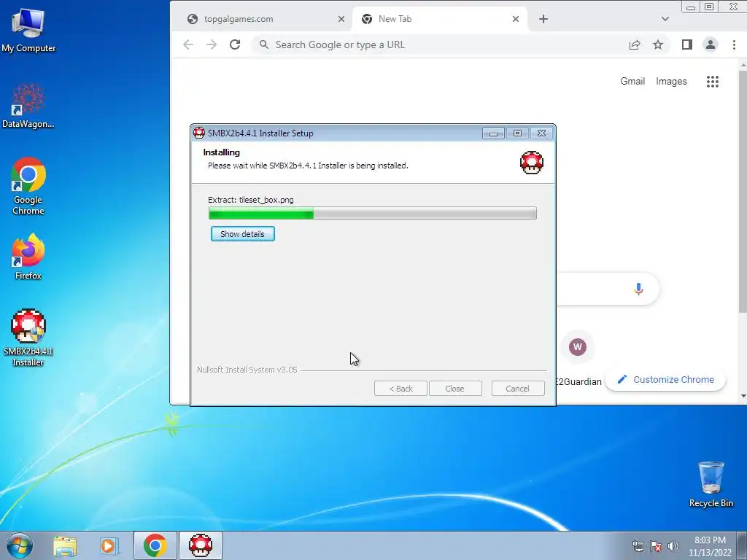Screen dimensions: 747x560
Task: Click Show details in installer
Action: point(242,234)
